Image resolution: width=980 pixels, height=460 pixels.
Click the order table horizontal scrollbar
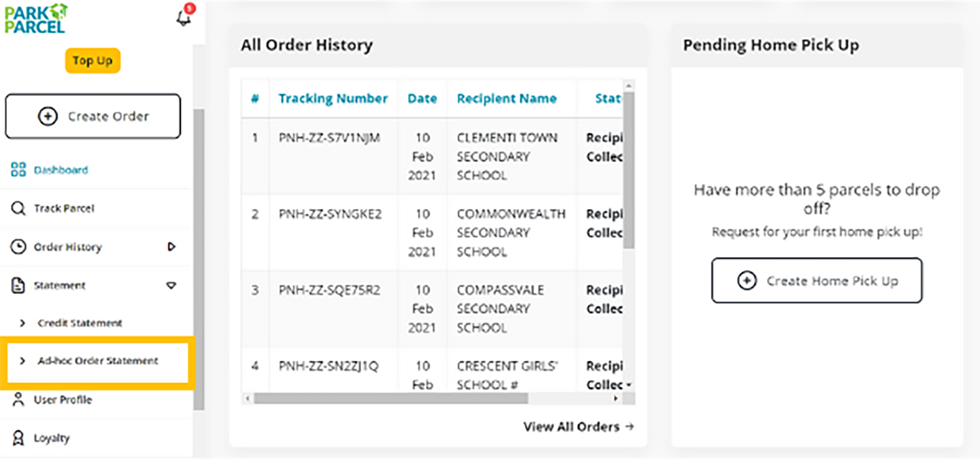391,399
